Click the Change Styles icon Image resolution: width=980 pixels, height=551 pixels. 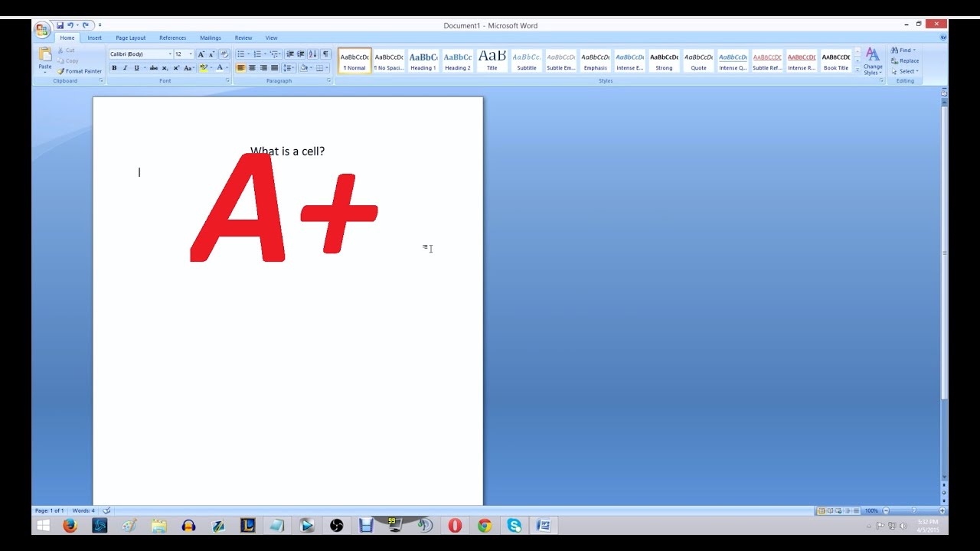[873, 60]
